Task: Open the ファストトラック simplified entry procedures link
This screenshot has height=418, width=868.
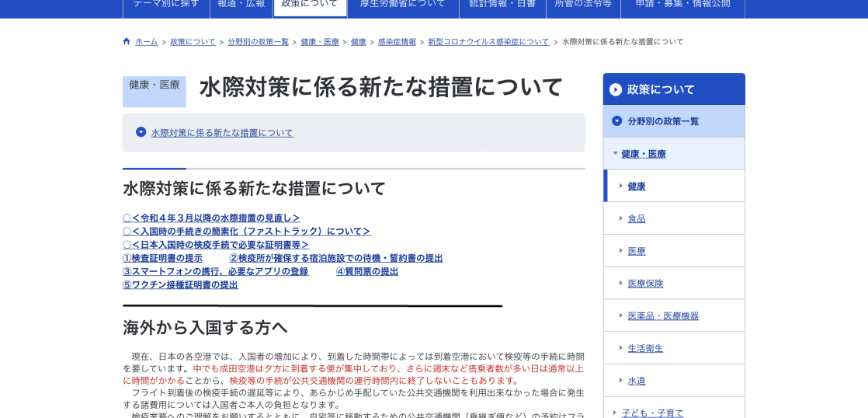Action: coord(247,232)
